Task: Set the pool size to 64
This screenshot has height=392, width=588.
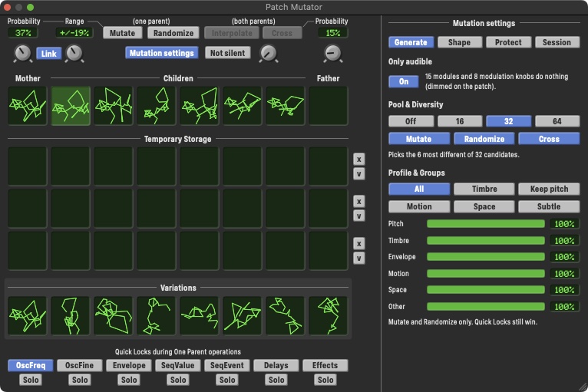Action: click(557, 121)
